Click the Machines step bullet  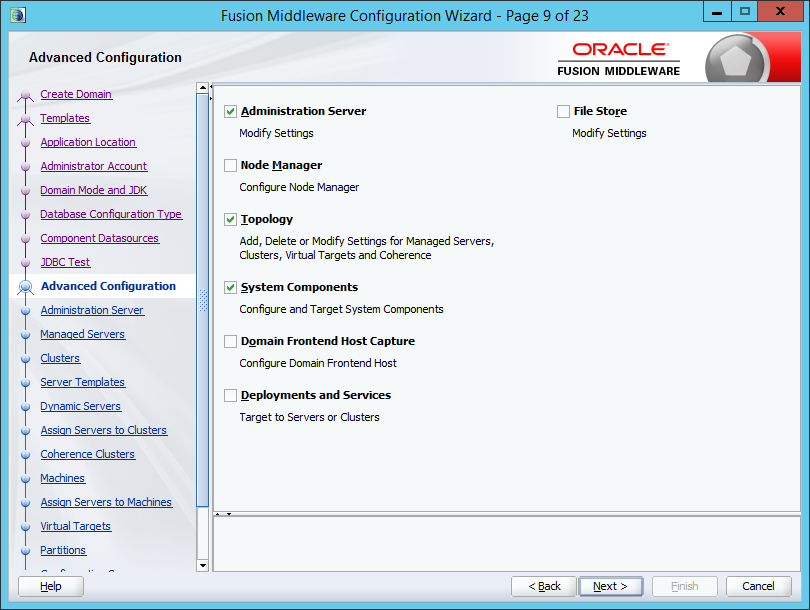click(x=25, y=479)
